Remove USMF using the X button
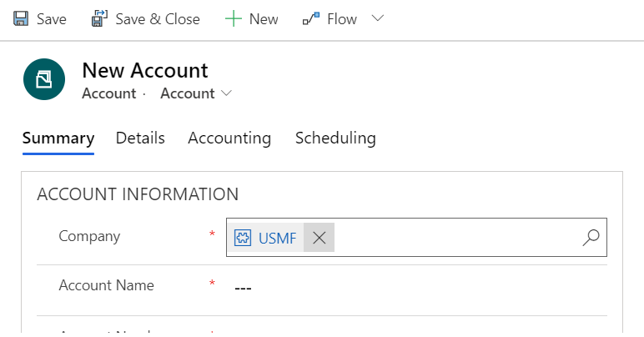Viewport: 644px width, 337px height. click(319, 237)
